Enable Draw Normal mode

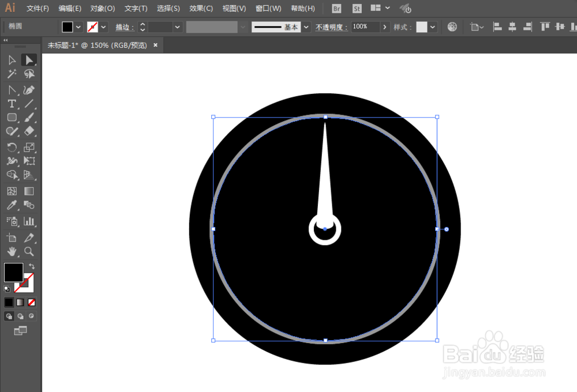coord(9,316)
